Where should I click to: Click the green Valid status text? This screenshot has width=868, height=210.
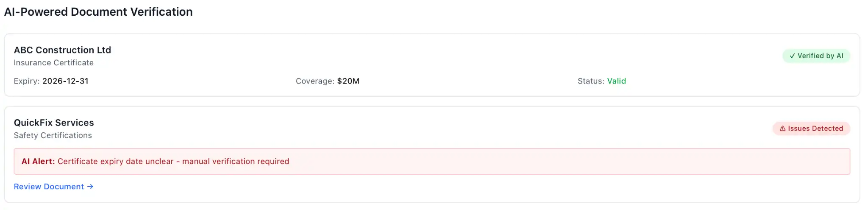click(x=616, y=81)
